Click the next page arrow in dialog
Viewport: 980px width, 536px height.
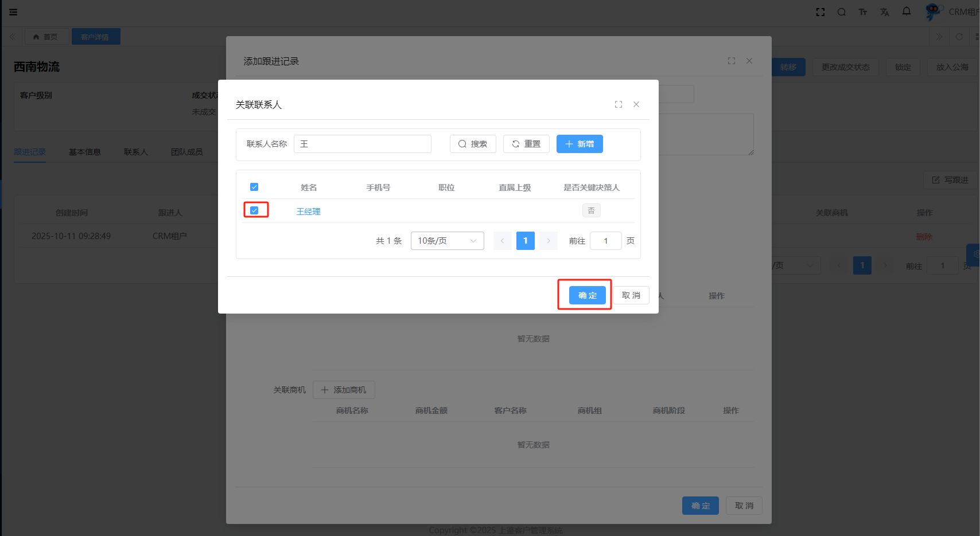[549, 241]
